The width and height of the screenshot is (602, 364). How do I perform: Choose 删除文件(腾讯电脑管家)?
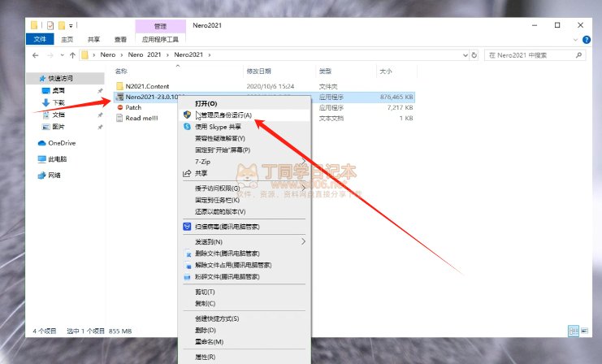(245, 253)
